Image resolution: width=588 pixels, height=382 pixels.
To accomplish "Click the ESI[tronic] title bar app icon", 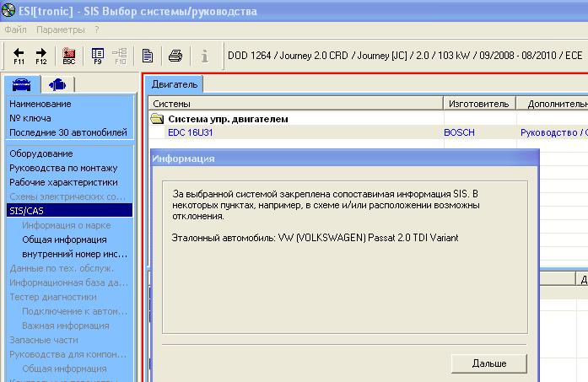I will click(8, 10).
